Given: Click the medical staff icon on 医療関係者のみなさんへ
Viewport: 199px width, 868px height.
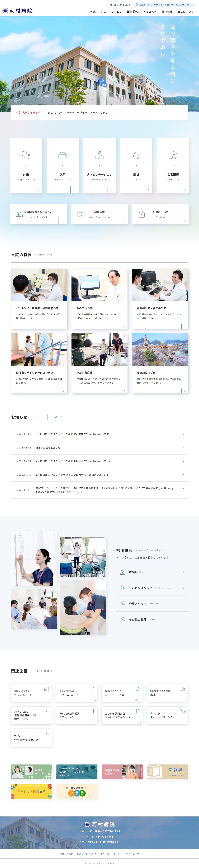Looking at the screenshot, I should click(x=19, y=214).
